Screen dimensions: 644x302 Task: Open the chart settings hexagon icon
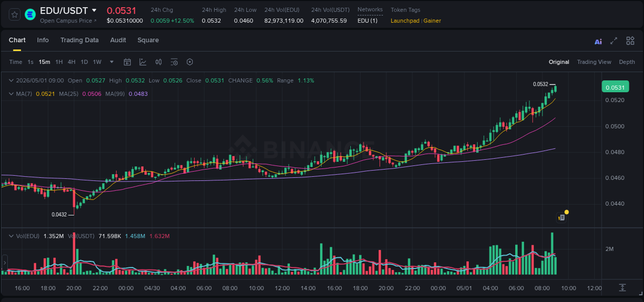190,62
